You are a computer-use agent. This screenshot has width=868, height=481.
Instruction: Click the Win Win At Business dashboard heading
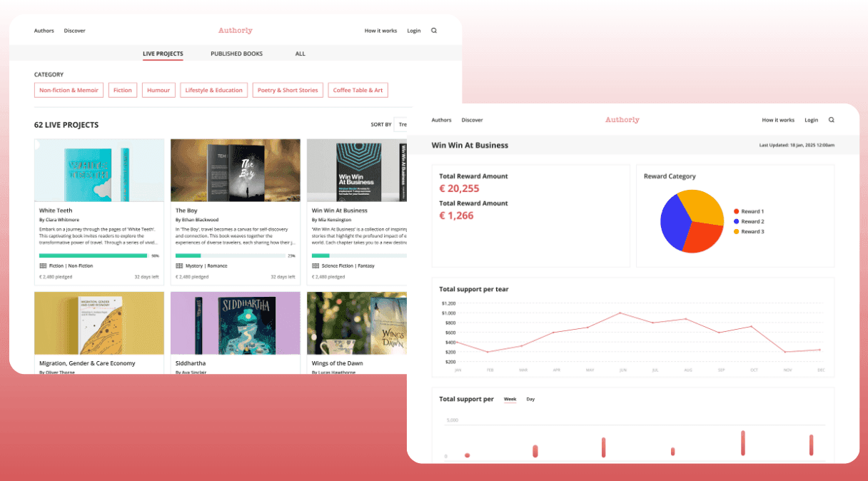470,145
